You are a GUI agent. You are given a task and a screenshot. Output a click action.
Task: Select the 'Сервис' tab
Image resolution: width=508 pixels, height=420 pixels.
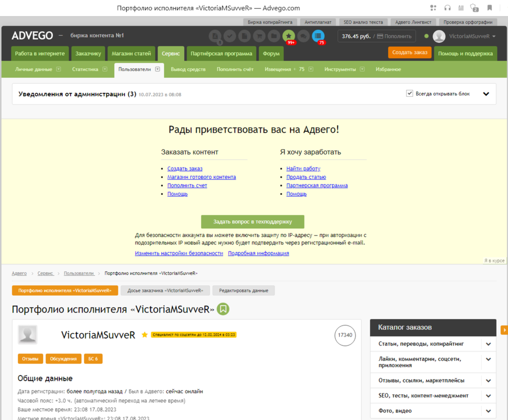(171, 54)
